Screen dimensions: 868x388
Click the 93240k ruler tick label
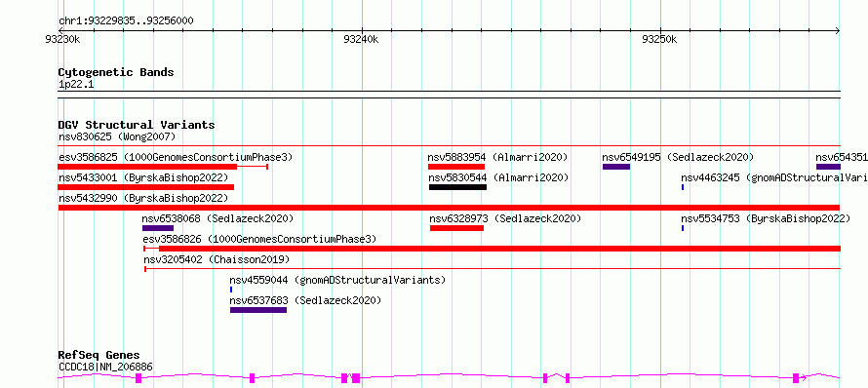tap(361, 39)
